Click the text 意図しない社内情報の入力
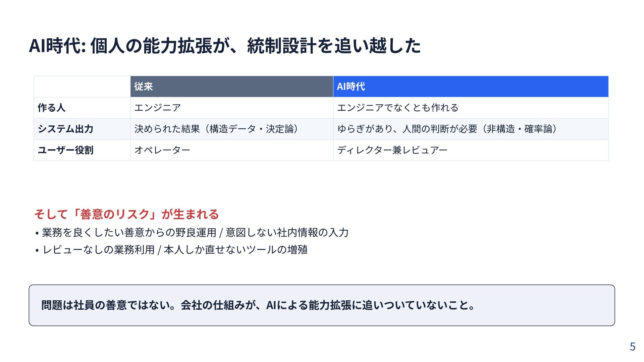Screen dimensions: 644x362 click(x=287, y=232)
